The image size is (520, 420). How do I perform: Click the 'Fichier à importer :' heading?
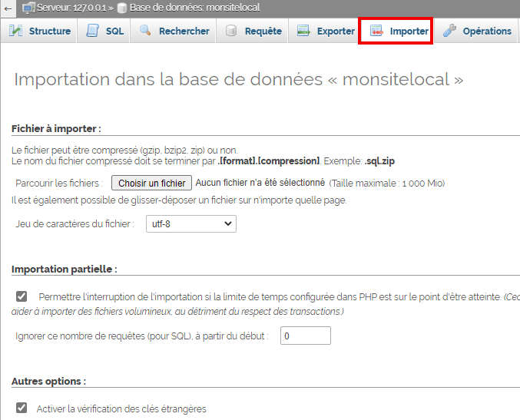[56, 129]
